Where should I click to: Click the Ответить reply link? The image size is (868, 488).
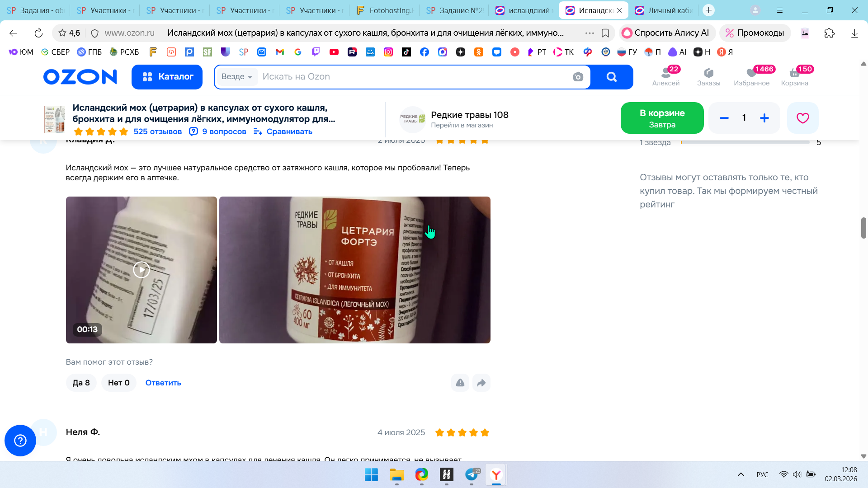[163, 383]
